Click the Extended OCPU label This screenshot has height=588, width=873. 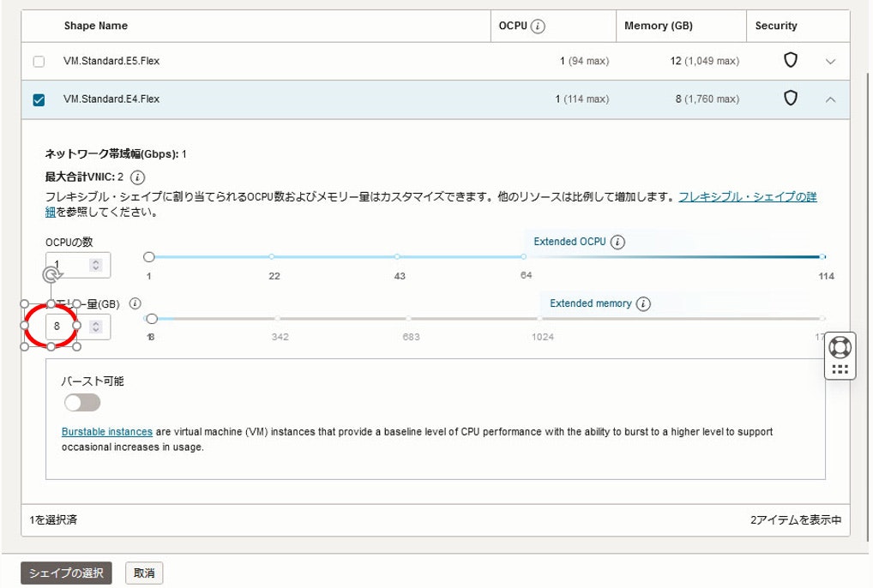[x=569, y=242]
